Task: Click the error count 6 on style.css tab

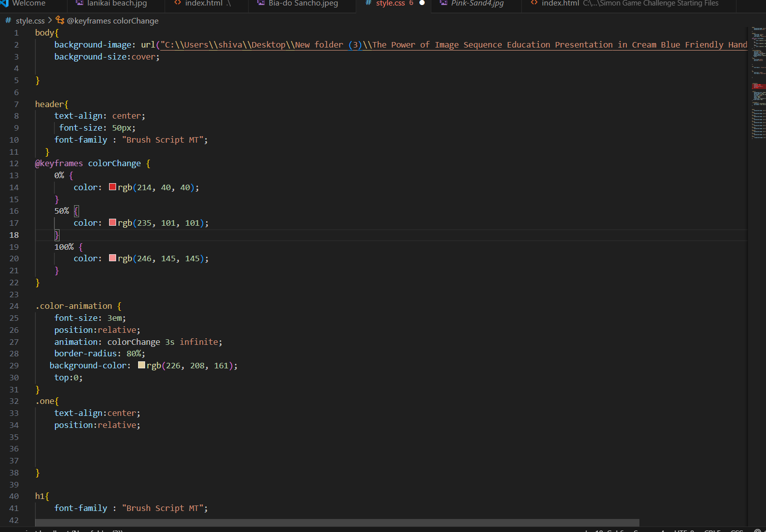Action: coord(411,3)
